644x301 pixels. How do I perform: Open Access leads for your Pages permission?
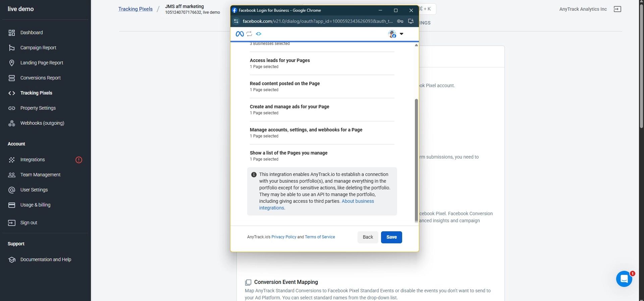(322, 63)
